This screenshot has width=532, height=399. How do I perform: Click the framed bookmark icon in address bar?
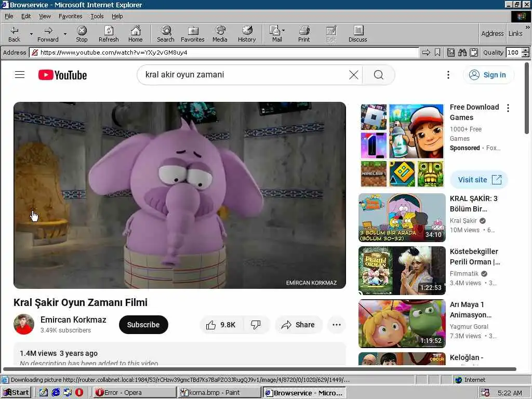(450, 52)
